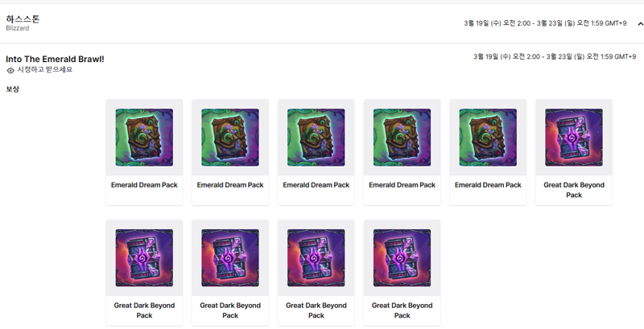Open the top-row Great Dark Beyond Pack image

tap(574, 138)
